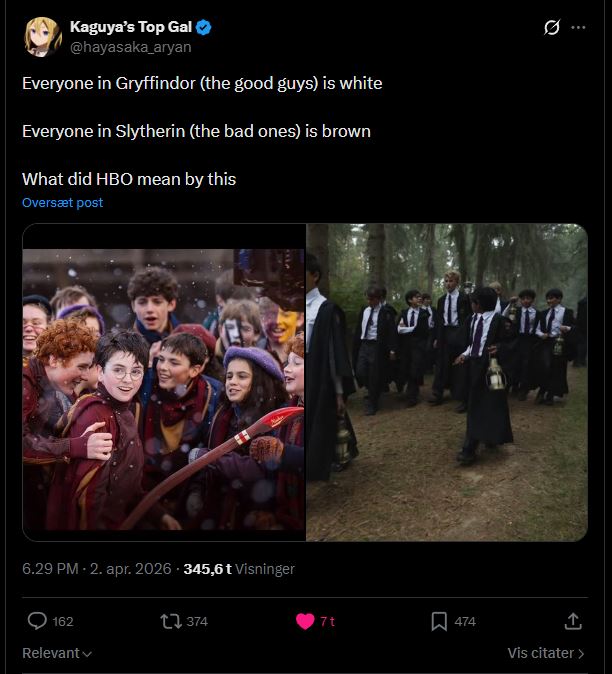Open the right forest students image
The width and height of the screenshot is (612, 674).
(x=447, y=382)
